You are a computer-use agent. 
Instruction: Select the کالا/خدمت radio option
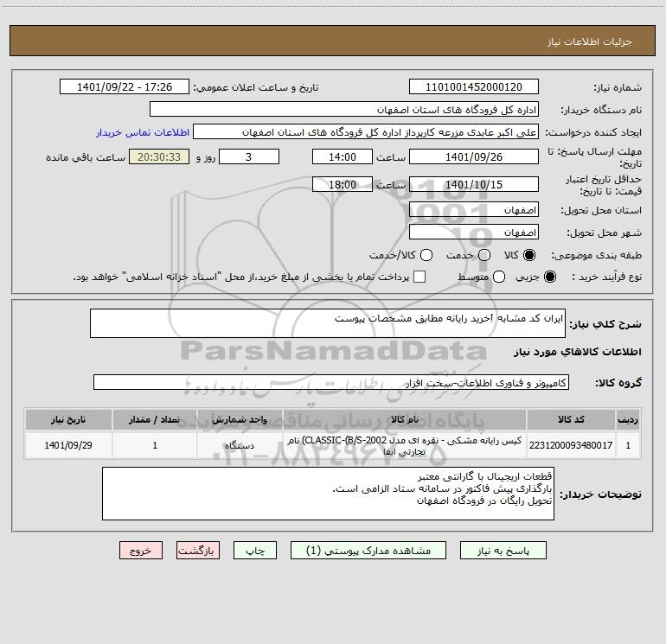426,255
